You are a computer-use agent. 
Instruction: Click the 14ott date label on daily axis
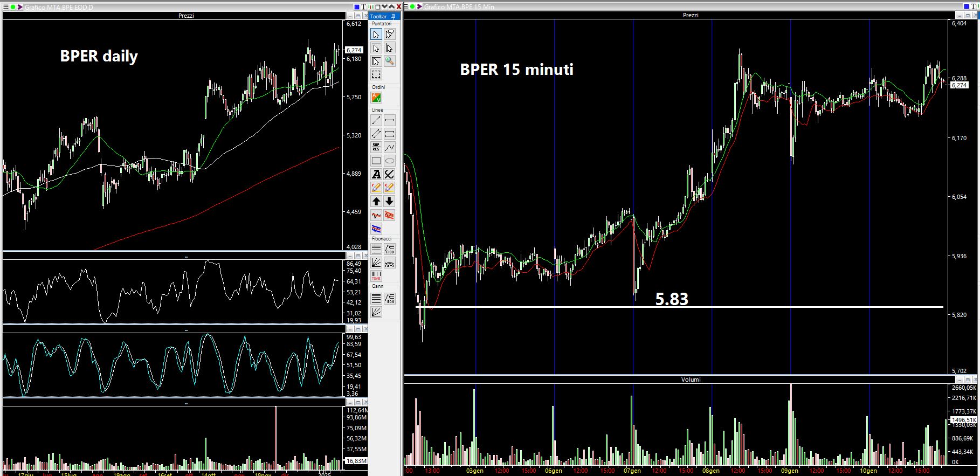[x=209, y=474]
